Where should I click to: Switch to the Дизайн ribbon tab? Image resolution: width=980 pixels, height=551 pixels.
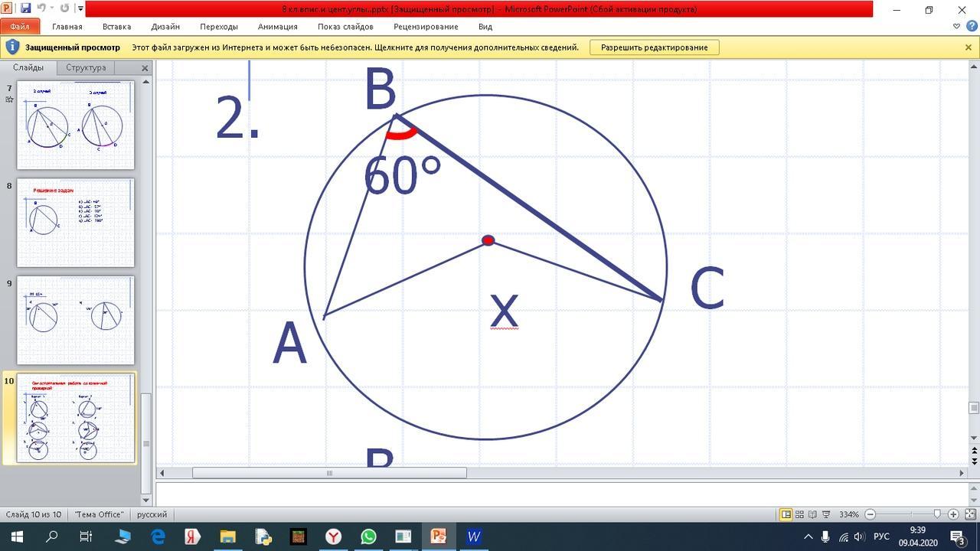pyautogui.click(x=165, y=27)
